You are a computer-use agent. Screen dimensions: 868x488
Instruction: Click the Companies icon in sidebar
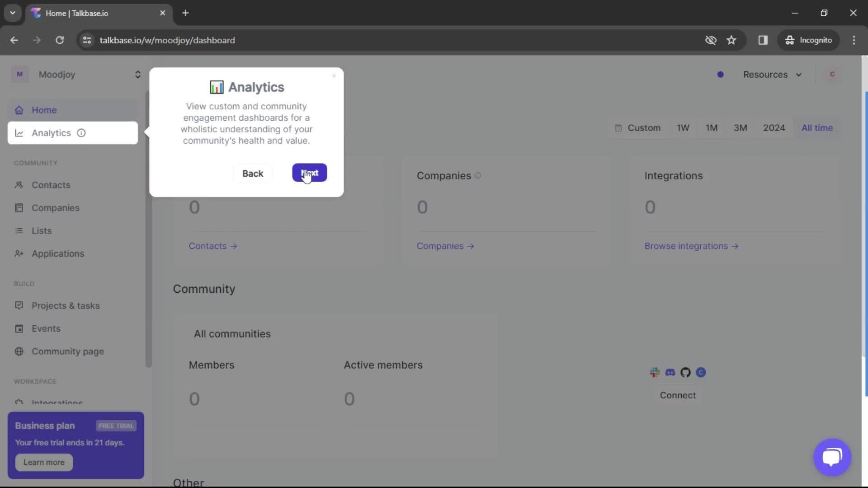click(x=19, y=207)
